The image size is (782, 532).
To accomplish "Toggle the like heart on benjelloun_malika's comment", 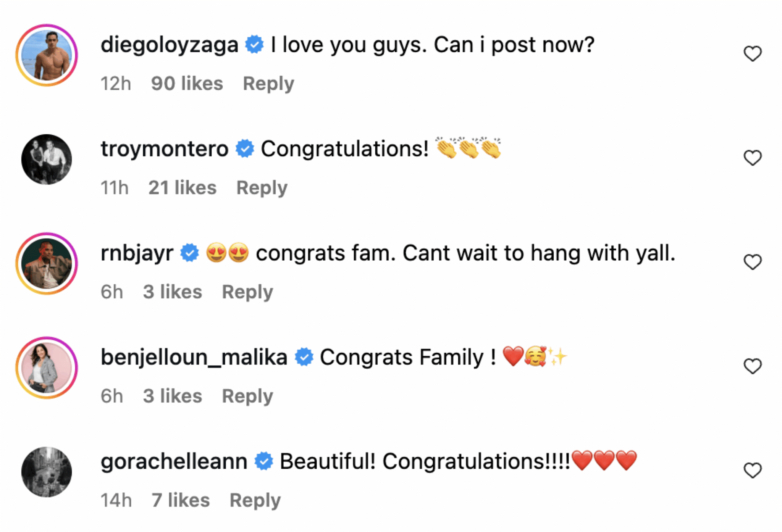I will pos(752,366).
